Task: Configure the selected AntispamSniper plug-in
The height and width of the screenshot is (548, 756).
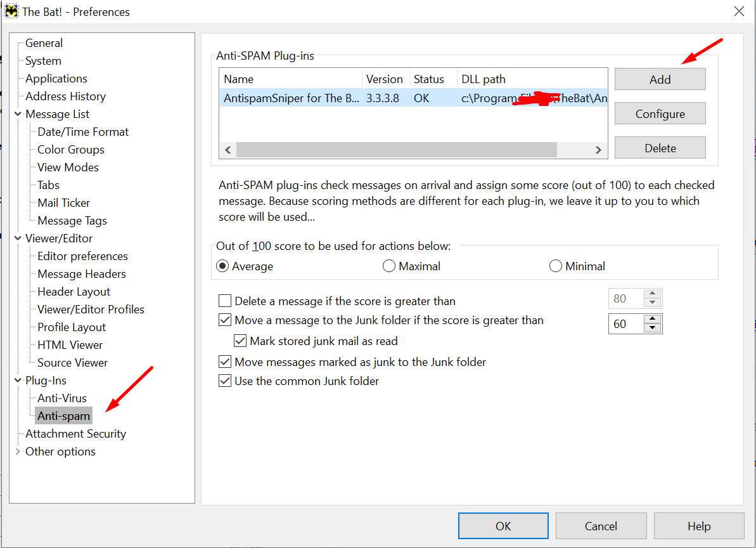Action: click(660, 114)
